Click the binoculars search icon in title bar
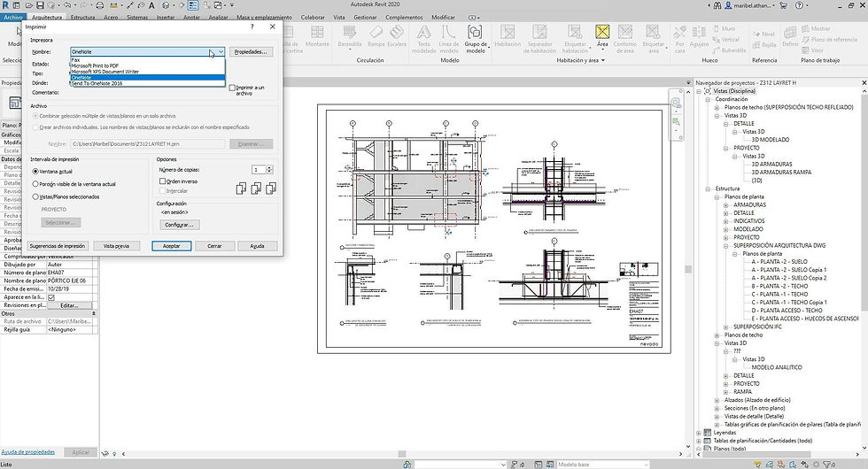868x469 pixels. 717,5
